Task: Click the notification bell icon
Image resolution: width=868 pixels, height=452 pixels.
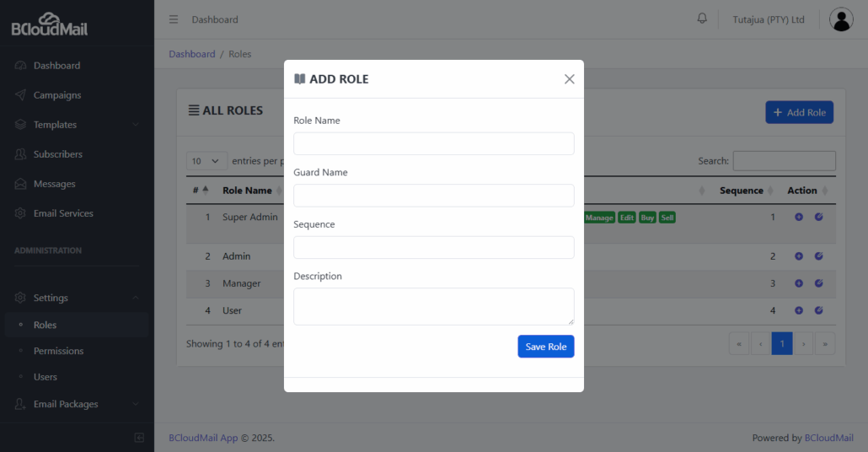Action: pyautogui.click(x=702, y=19)
